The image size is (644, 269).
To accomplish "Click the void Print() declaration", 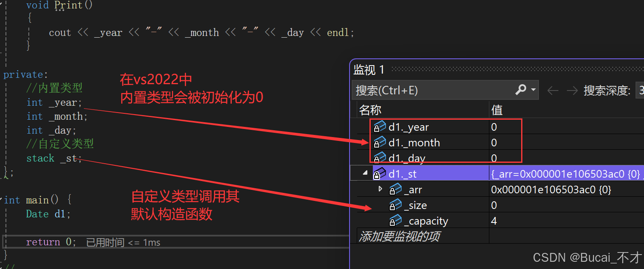I will click(x=59, y=5).
